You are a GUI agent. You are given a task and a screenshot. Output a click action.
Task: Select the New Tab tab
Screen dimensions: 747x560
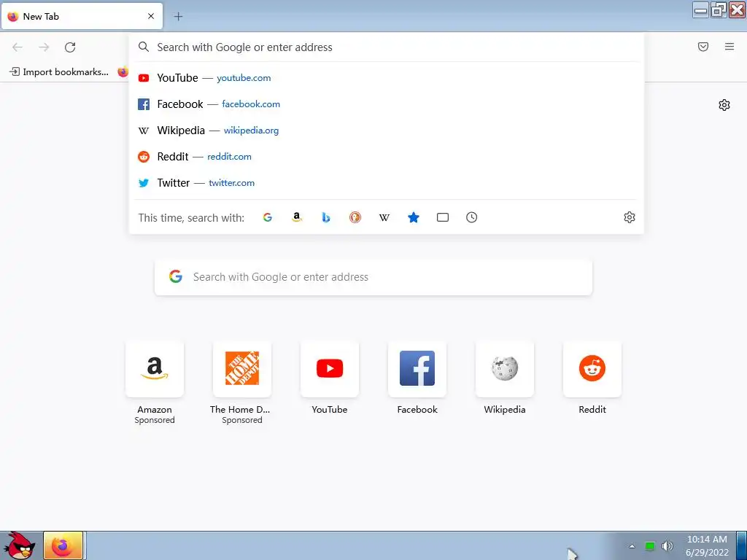pyautogui.click(x=82, y=16)
